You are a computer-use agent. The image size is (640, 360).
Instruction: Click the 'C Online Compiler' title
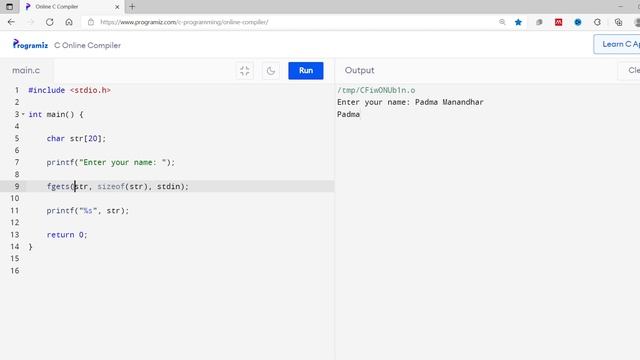(x=87, y=45)
